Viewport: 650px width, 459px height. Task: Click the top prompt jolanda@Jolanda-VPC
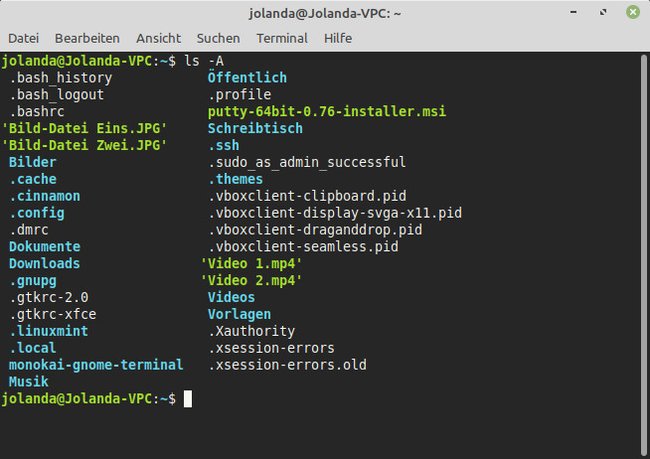(x=77, y=61)
